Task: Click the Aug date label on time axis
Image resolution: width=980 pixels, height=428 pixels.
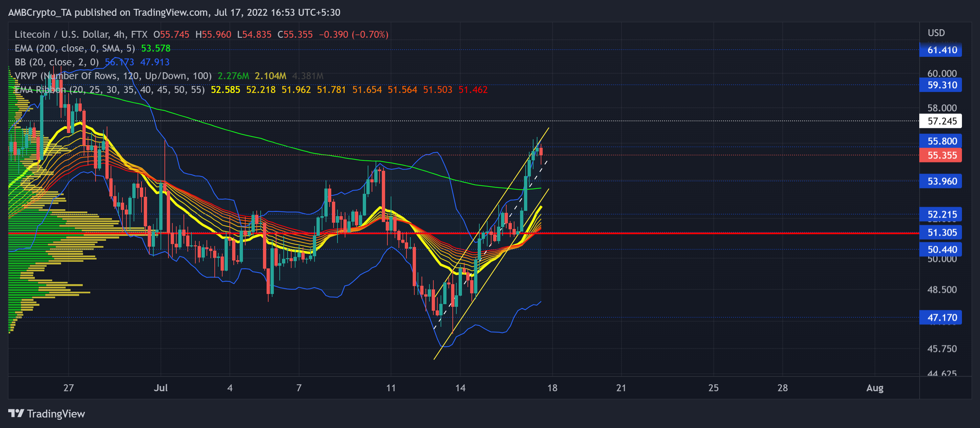Action: [x=875, y=388]
